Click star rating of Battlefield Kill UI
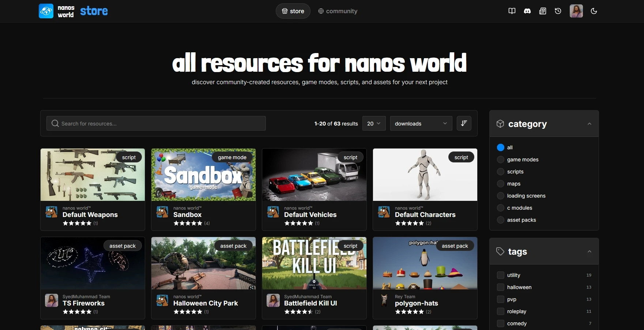Viewport: 644px width, 330px height. (x=299, y=312)
